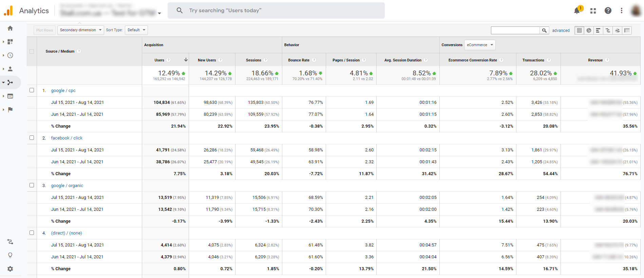Open Behavior icon in sidebar

[10, 96]
